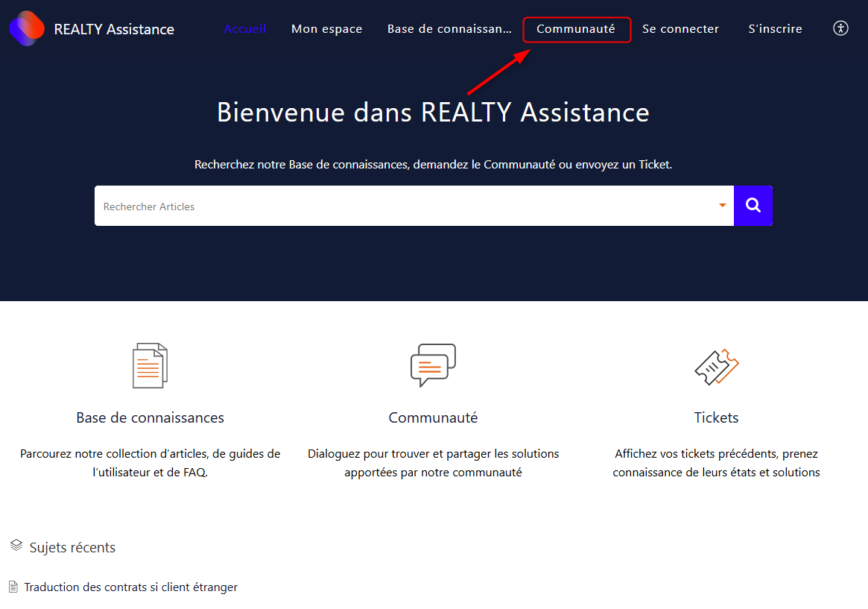Click the Tickets coupon icon

point(716,367)
